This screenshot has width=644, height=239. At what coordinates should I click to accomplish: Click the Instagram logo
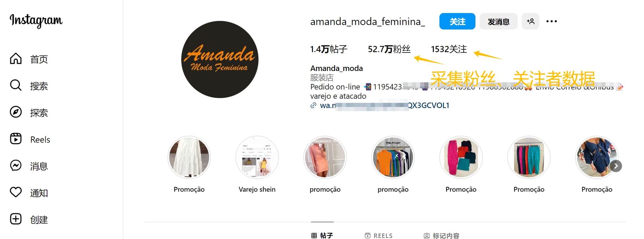(x=36, y=21)
